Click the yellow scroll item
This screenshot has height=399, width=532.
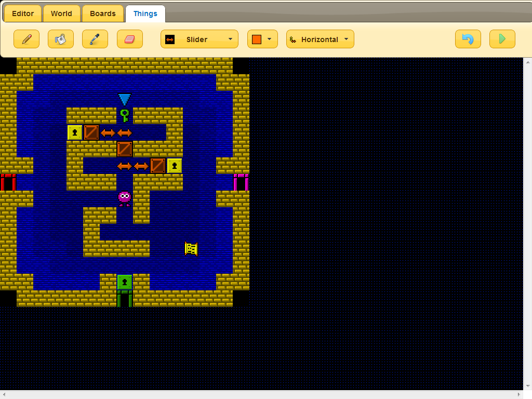tap(191, 249)
